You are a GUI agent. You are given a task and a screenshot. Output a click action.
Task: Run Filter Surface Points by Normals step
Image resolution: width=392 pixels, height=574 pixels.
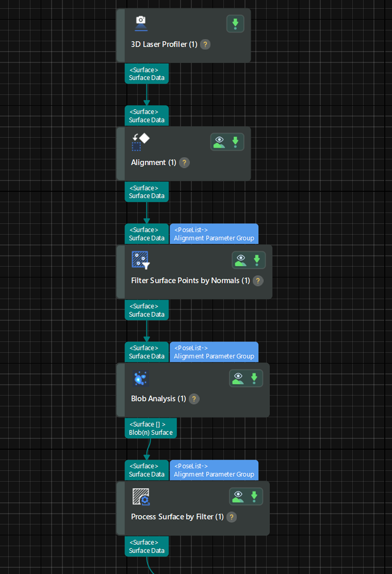coord(257,260)
